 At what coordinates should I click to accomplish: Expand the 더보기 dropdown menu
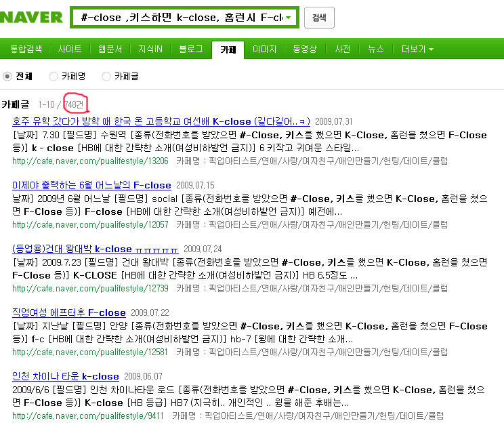coord(417,49)
